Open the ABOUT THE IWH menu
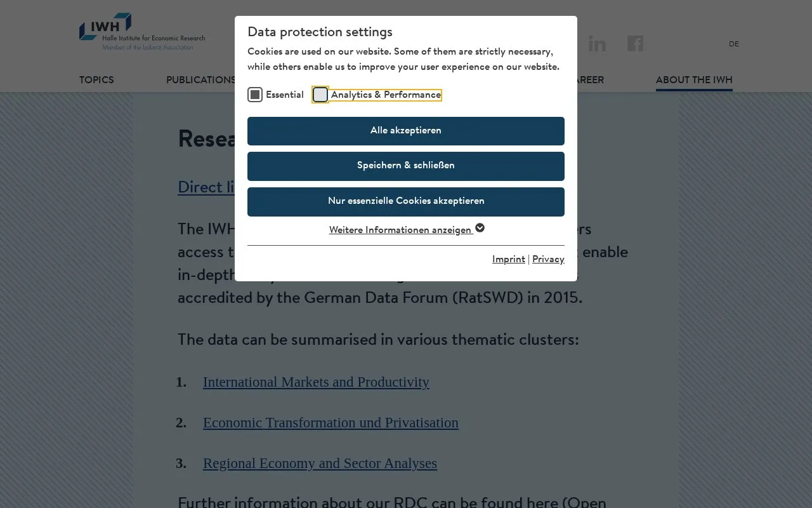The height and width of the screenshot is (508, 812). click(x=694, y=80)
